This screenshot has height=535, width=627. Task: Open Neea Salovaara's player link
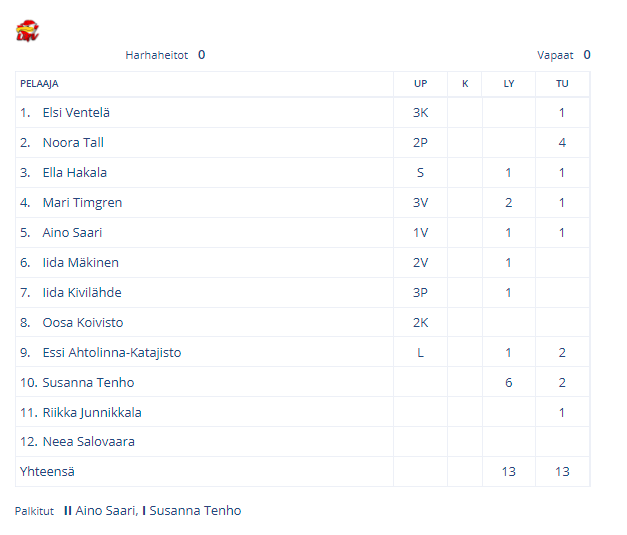pyautogui.click(x=89, y=442)
